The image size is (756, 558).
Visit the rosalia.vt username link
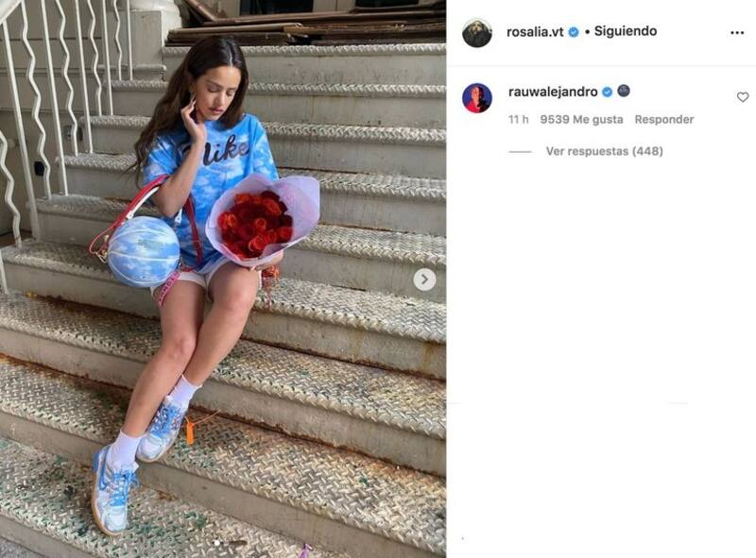pyautogui.click(x=535, y=32)
